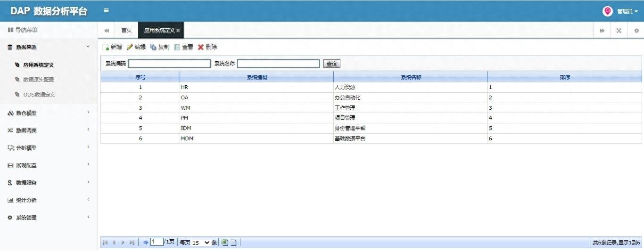The image size is (644, 251).
Task: Expand the 分析模型 menu chevron
Action: (x=88, y=147)
